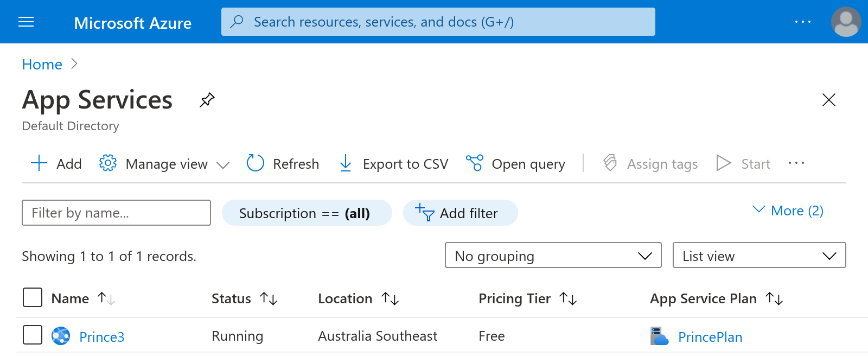
Task: Click the Prince3 app service icon
Action: point(61,336)
